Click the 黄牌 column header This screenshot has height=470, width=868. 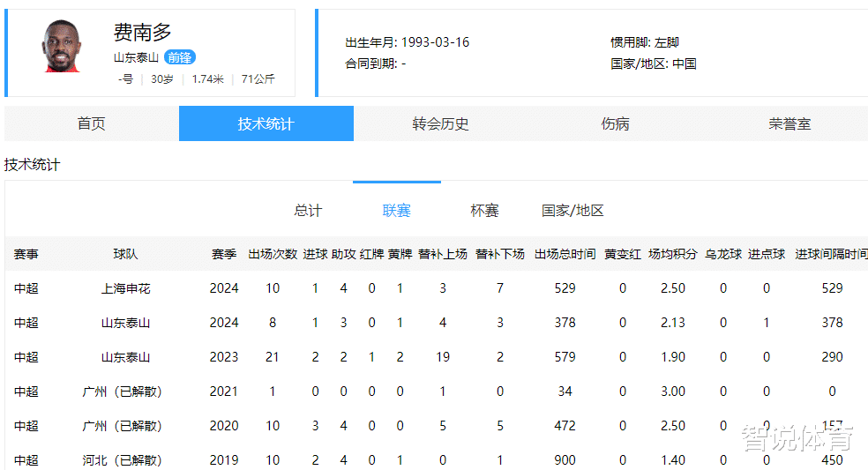click(x=400, y=254)
